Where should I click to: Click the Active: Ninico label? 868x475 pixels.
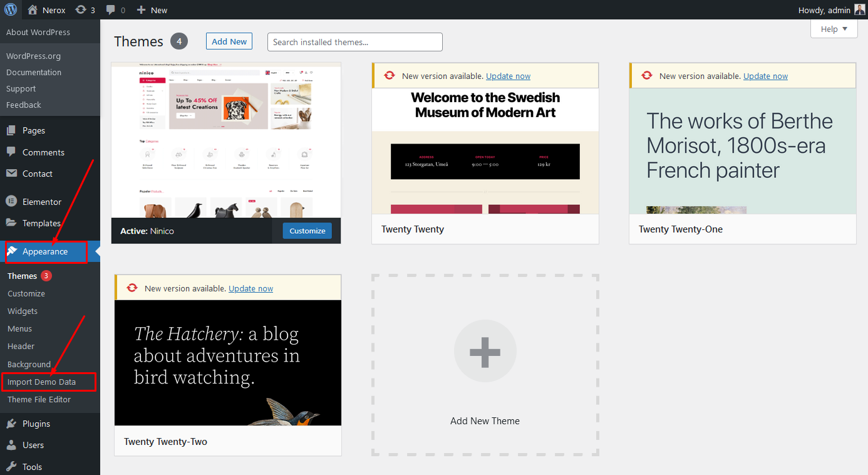[x=147, y=231]
